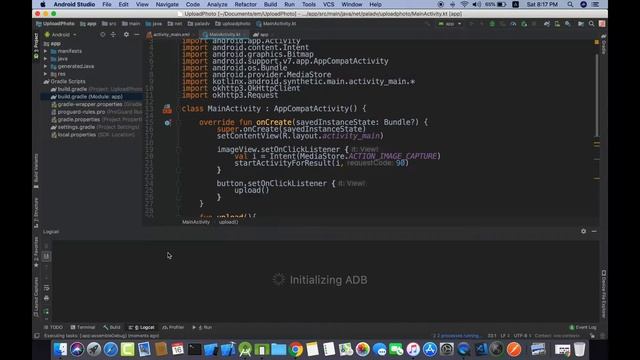Click the editor vertical scrollbar
Screen dimensions: 640x360
[597, 96]
